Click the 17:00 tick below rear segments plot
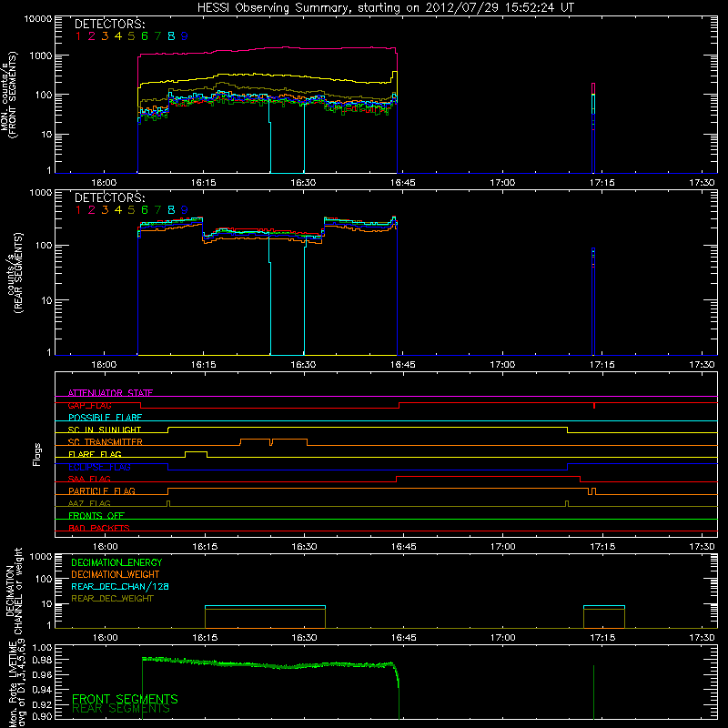Screen dimensions: 728x728 pyautogui.click(x=502, y=365)
